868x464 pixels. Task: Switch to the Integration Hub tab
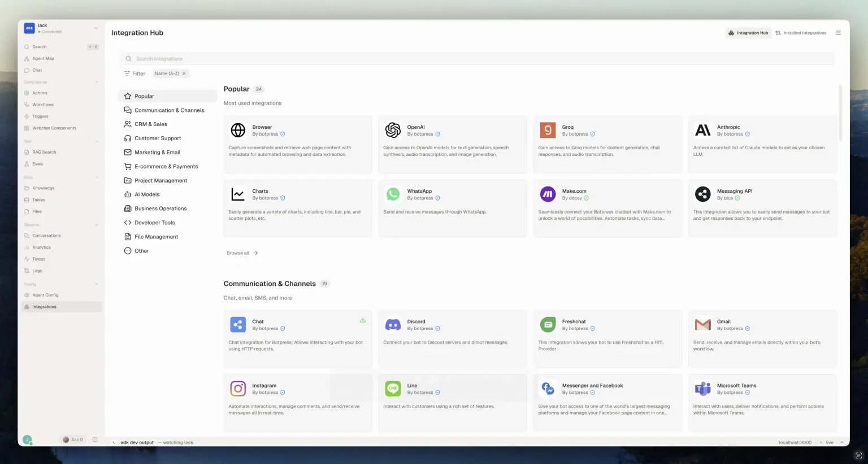pyautogui.click(x=748, y=33)
